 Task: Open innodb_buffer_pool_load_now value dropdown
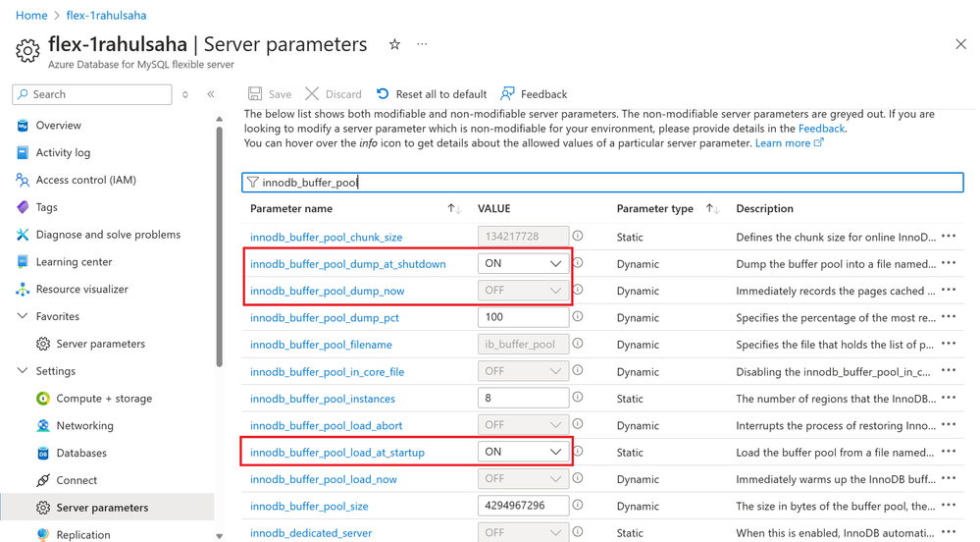(523, 479)
